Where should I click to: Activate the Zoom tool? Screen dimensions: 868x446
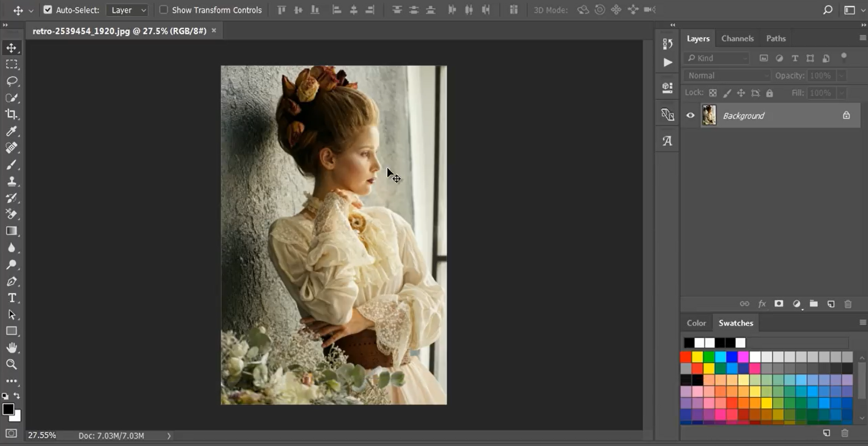click(12, 364)
